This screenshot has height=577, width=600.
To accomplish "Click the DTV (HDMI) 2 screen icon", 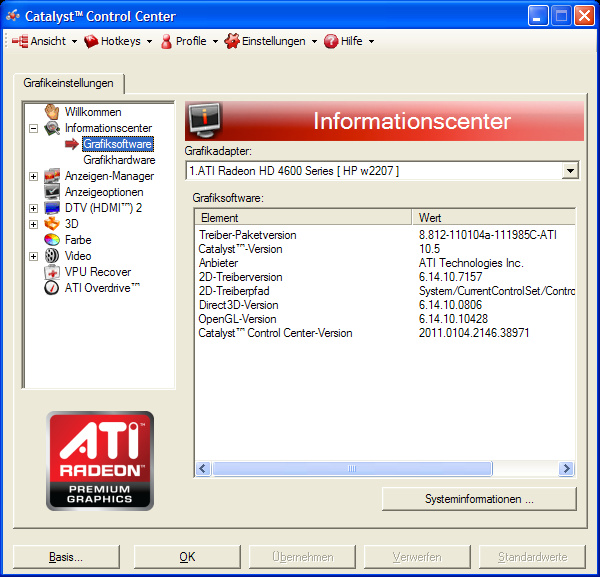I will click(x=52, y=208).
